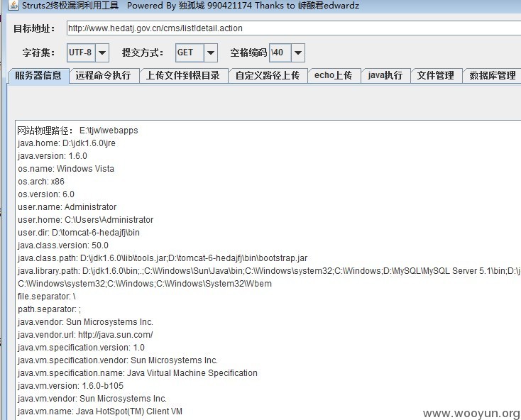Open the 自定义路径上传 tab
This screenshot has height=420, width=521.
coord(268,76)
